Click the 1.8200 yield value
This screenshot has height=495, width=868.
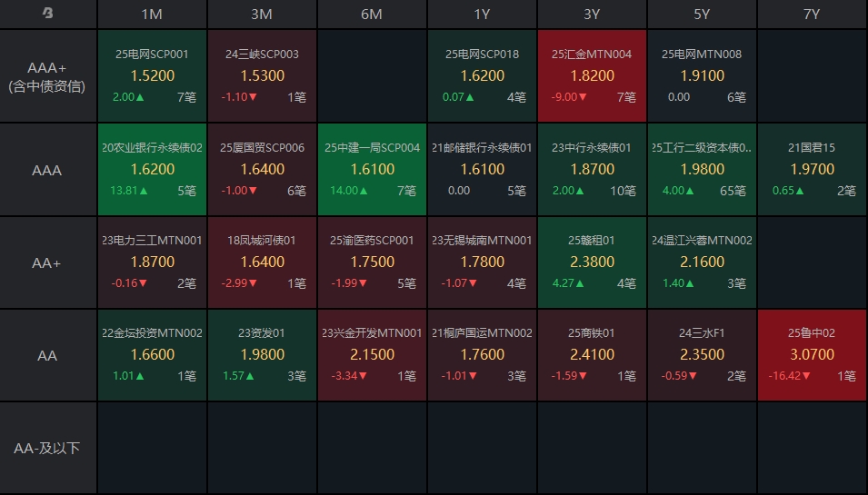pos(593,75)
